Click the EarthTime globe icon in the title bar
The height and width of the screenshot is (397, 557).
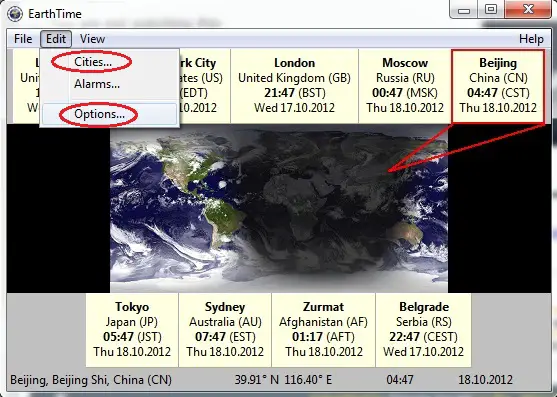[15, 14]
